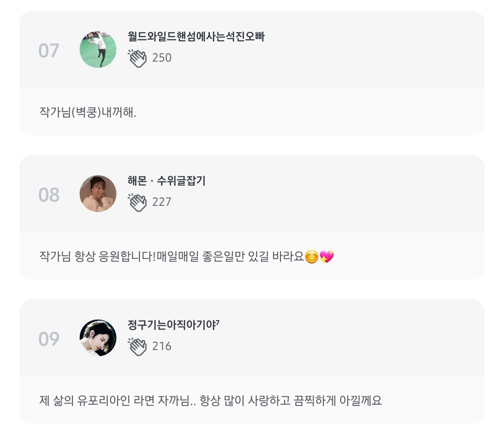Click the rank number 07
This screenshot has width=504, height=434.
pos(49,51)
